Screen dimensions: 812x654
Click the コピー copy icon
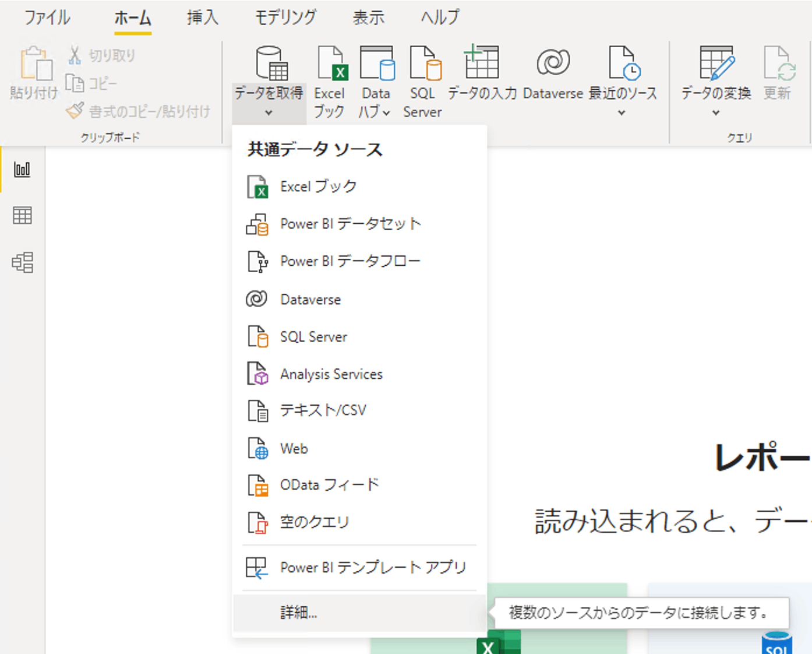pyautogui.click(x=75, y=83)
